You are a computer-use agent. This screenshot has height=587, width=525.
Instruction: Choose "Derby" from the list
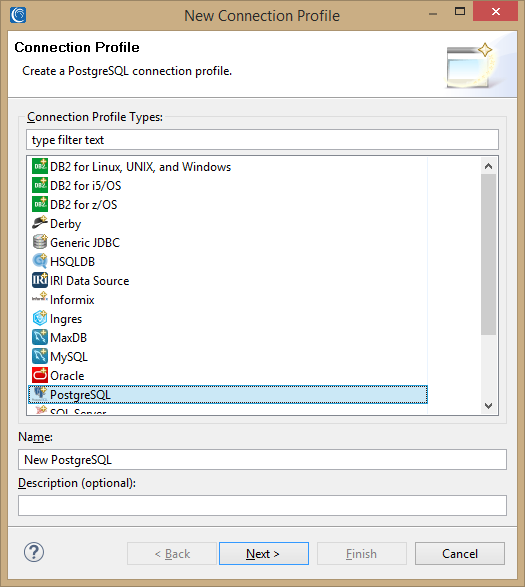[x=66, y=224]
